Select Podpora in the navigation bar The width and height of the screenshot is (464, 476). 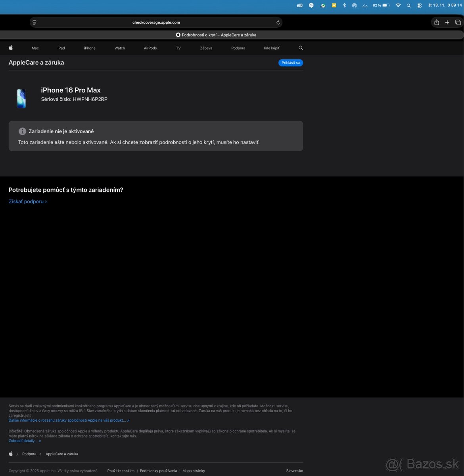(x=238, y=48)
